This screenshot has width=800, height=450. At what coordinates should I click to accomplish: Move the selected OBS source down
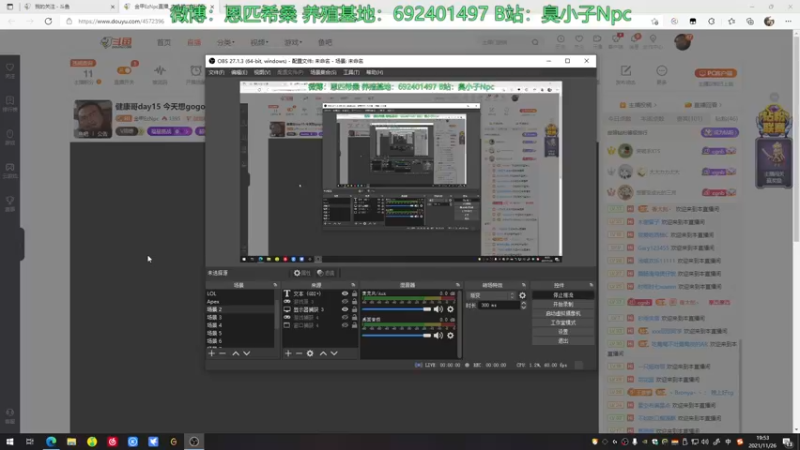[x=334, y=353]
